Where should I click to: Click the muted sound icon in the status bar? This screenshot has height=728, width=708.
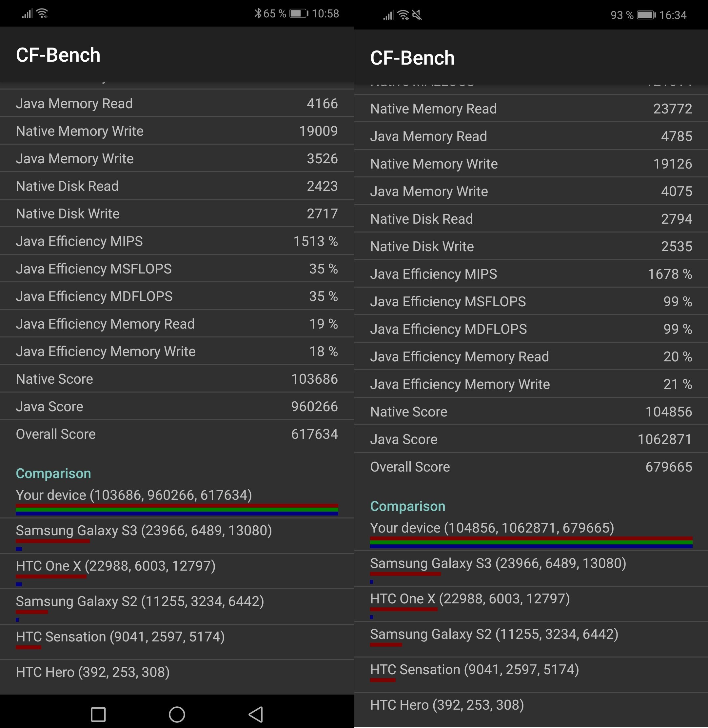point(417,15)
